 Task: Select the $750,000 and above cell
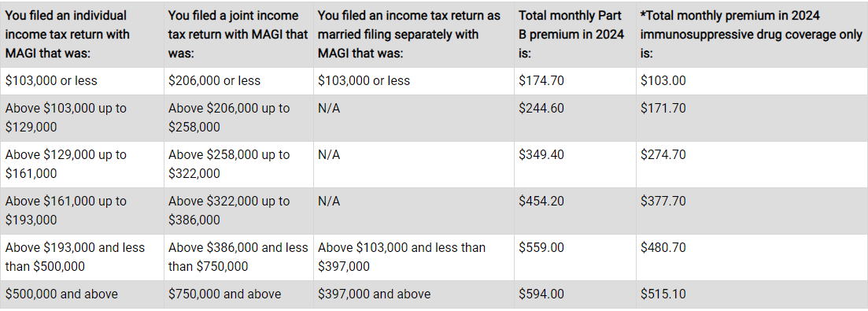[x=238, y=294]
